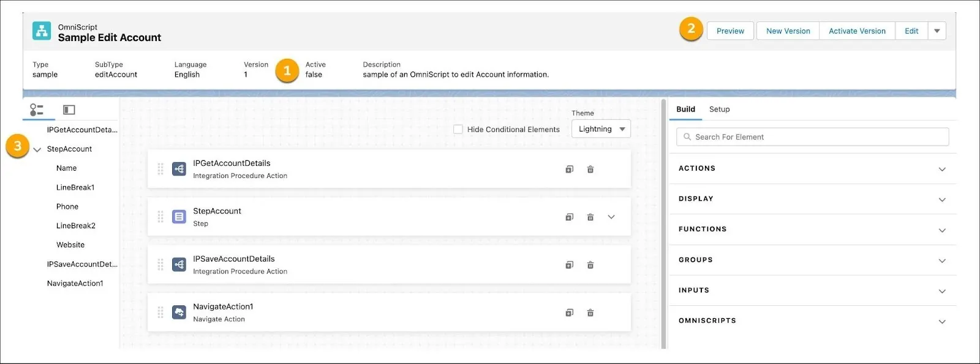Switch to the tree structure view icon

pyautogui.click(x=37, y=110)
